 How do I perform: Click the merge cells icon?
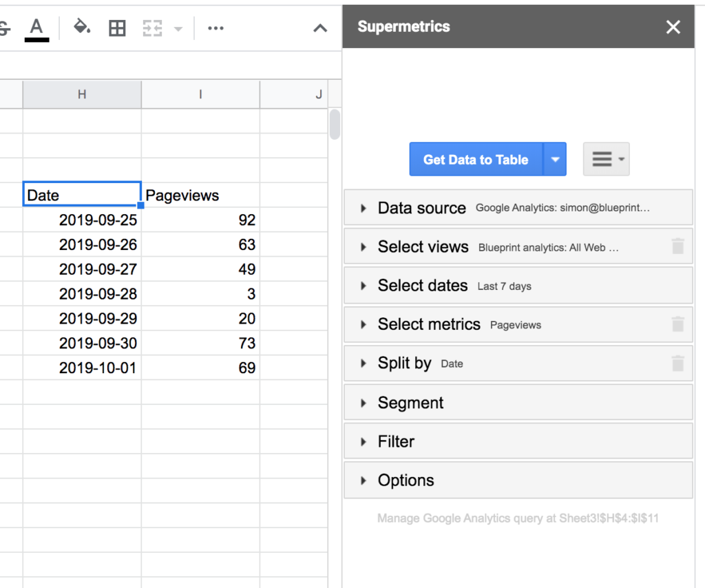(x=152, y=28)
